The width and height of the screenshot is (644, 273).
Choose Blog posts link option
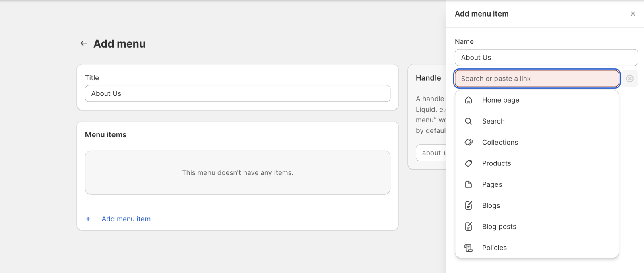coord(537,227)
